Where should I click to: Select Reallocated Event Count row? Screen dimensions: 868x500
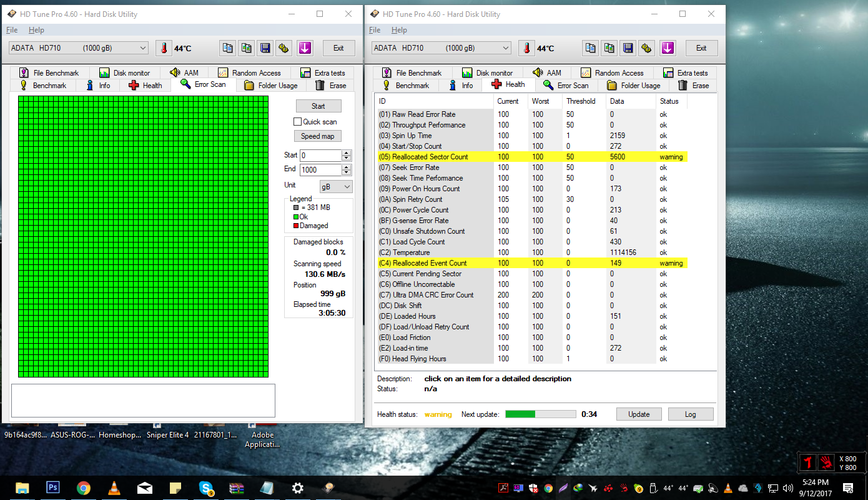tap(532, 263)
